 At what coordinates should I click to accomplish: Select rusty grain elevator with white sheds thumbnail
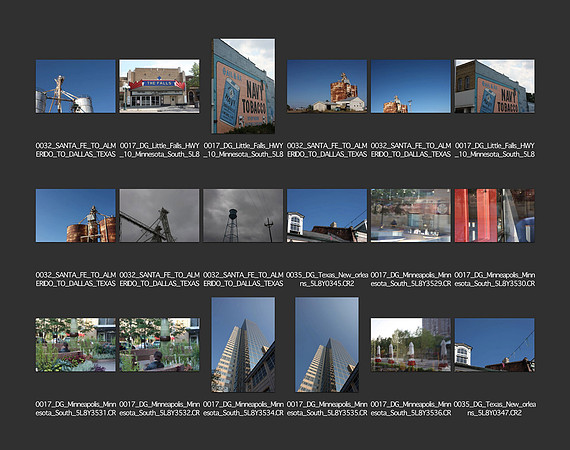pyautogui.click(x=327, y=87)
